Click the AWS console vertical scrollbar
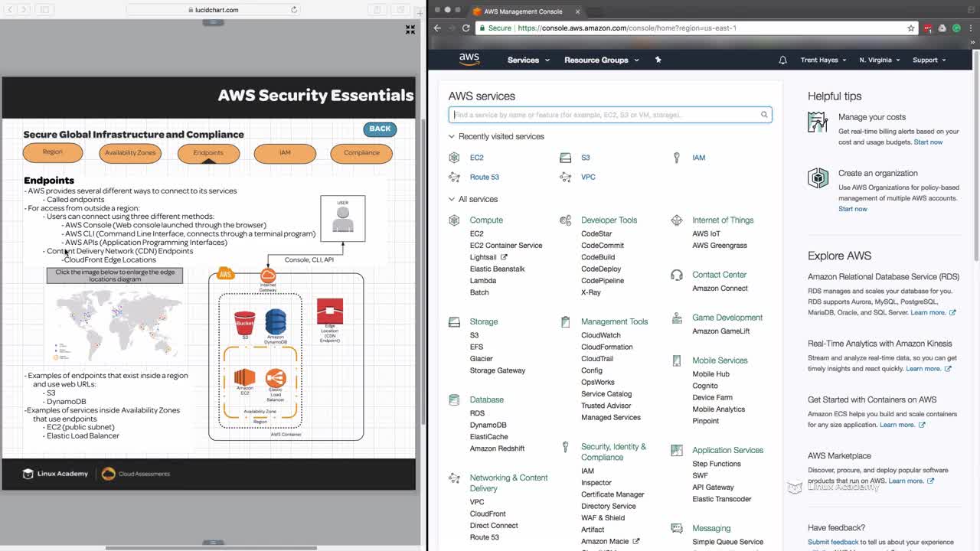 [x=975, y=155]
